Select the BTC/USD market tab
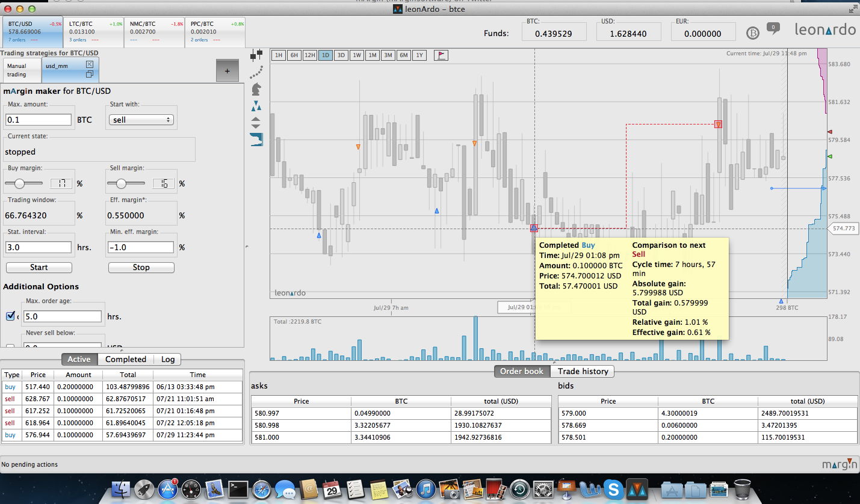Viewport: 860px width, 504px height. click(x=32, y=32)
